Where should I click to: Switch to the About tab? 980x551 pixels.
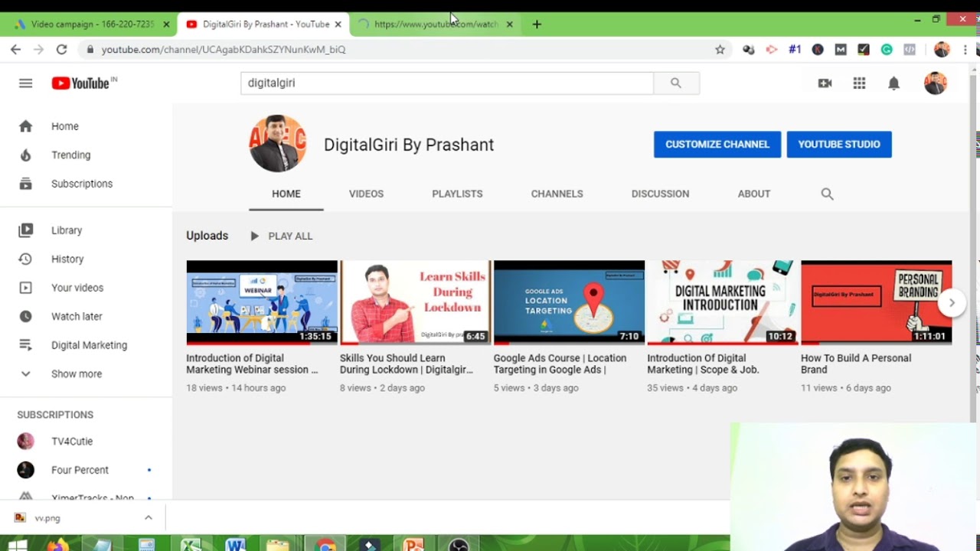(x=754, y=194)
